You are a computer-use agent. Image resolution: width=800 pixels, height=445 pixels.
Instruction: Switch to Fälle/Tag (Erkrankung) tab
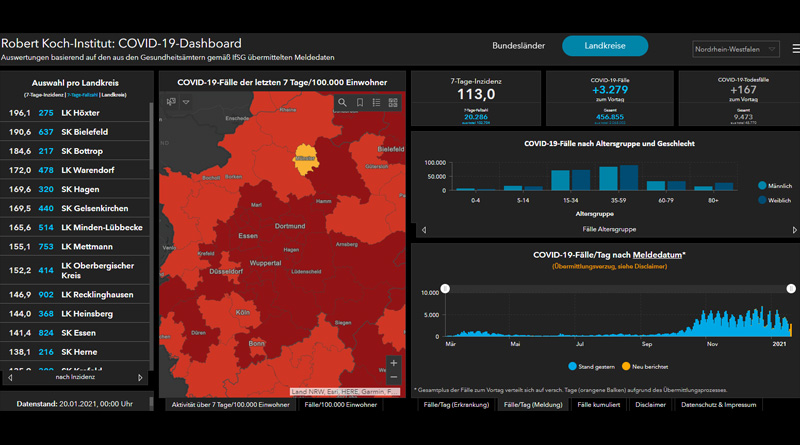pyautogui.click(x=456, y=405)
